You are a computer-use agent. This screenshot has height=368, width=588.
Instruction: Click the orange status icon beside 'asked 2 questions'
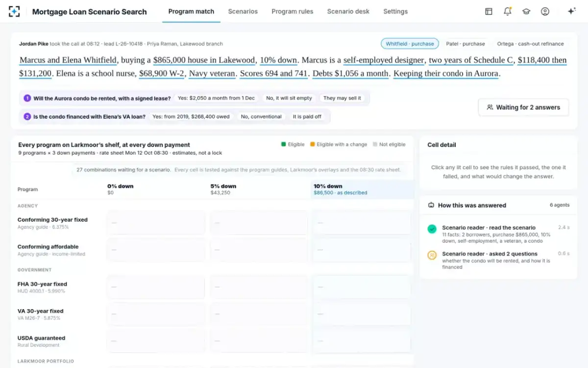[432, 255]
